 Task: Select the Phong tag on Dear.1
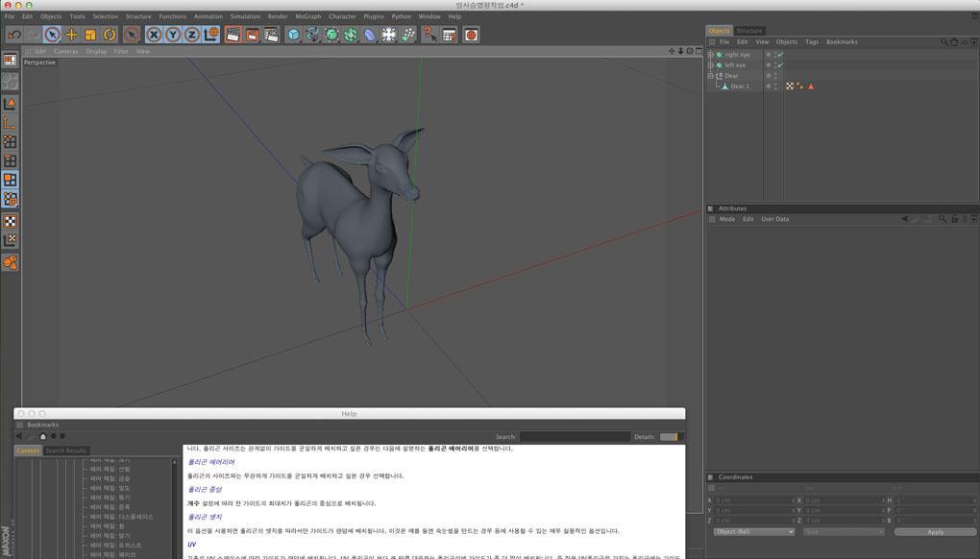800,86
